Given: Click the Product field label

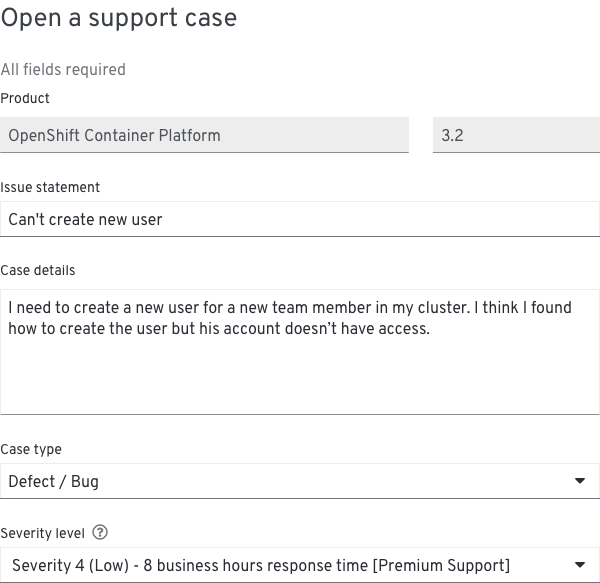Looking at the screenshot, I should point(25,98).
